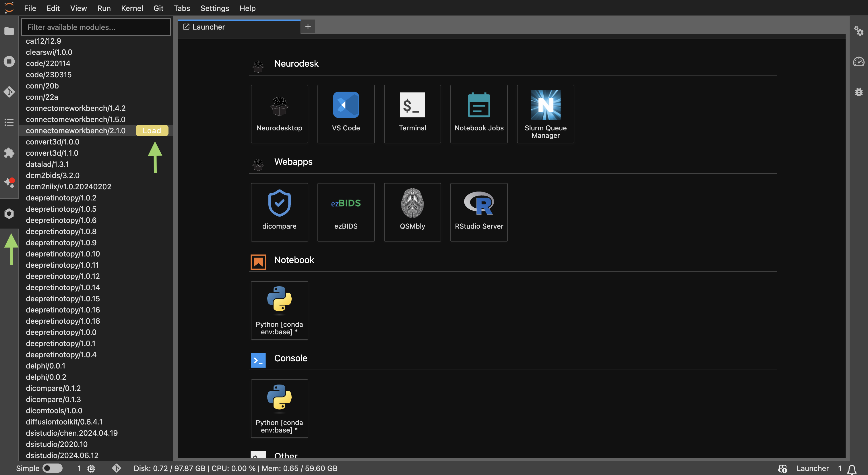
Task: Open Slurm Queue Manager
Action: point(546,114)
